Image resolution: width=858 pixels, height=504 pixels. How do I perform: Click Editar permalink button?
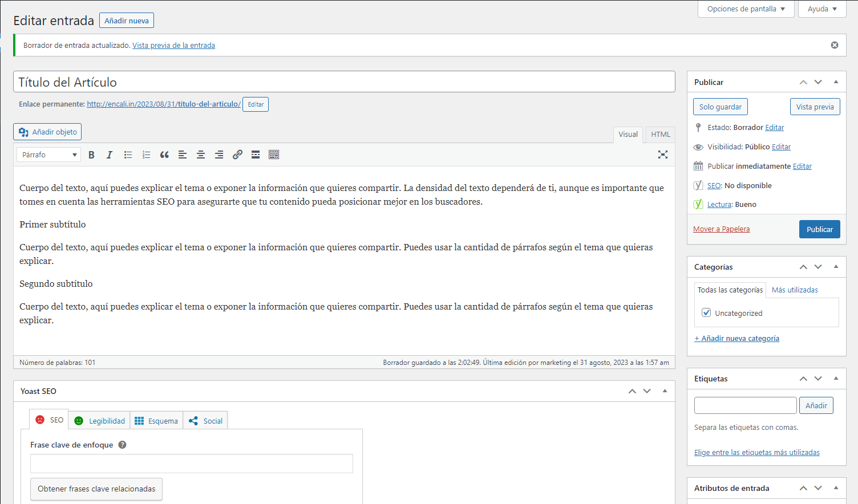click(x=256, y=104)
